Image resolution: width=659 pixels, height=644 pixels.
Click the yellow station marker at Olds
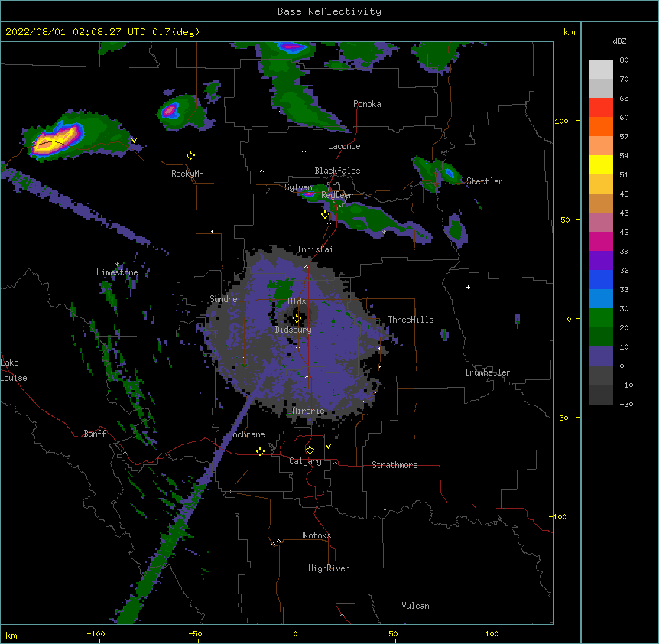297,318
